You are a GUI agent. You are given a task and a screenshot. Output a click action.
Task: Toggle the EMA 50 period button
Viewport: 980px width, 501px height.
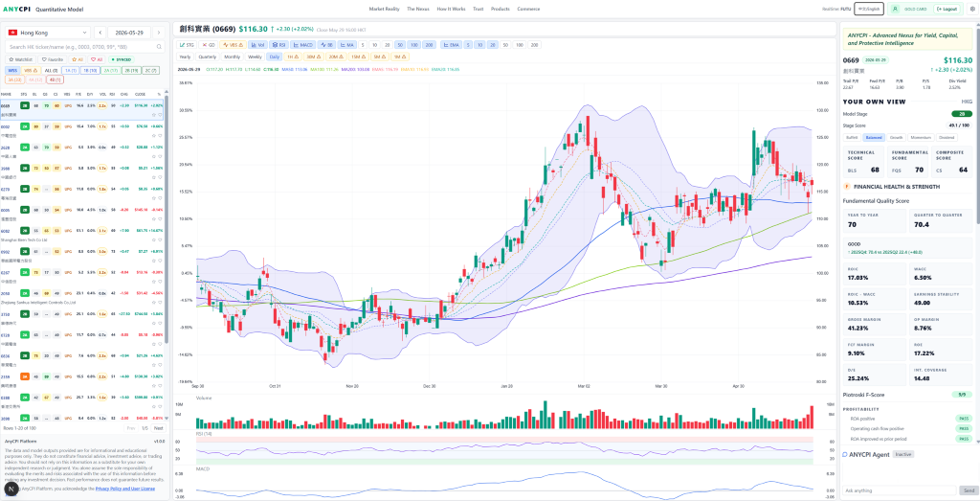[x=505, y=45]
